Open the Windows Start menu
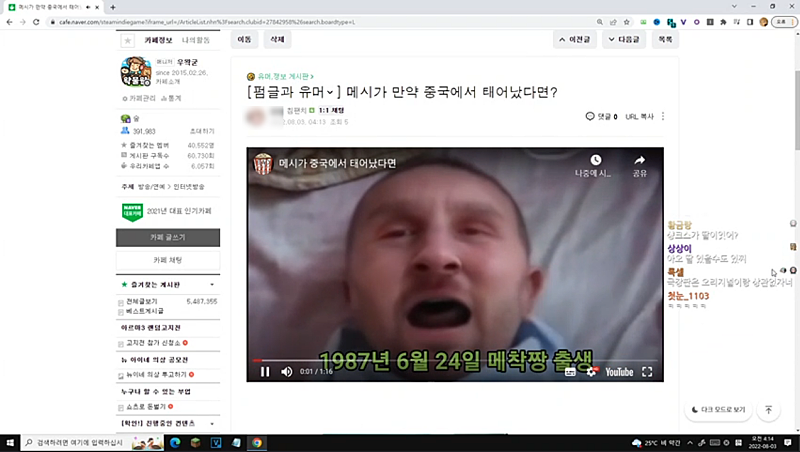Screen dimensions: 800x452 click(x=10, y=443)
